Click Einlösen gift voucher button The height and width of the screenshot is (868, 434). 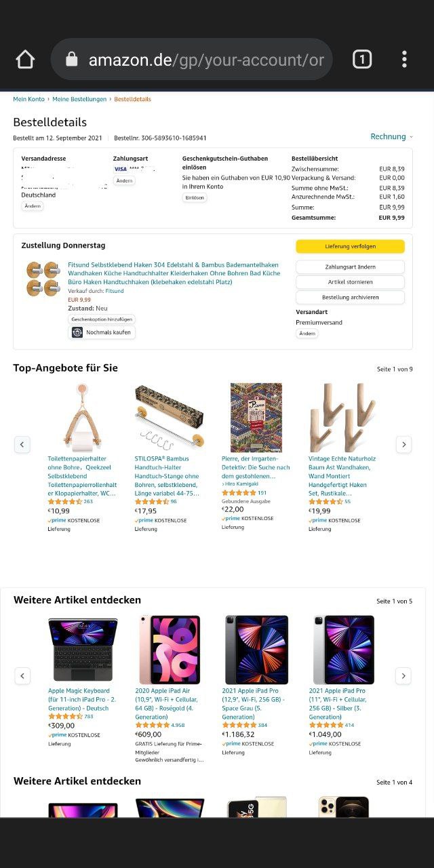click(195, 198)
